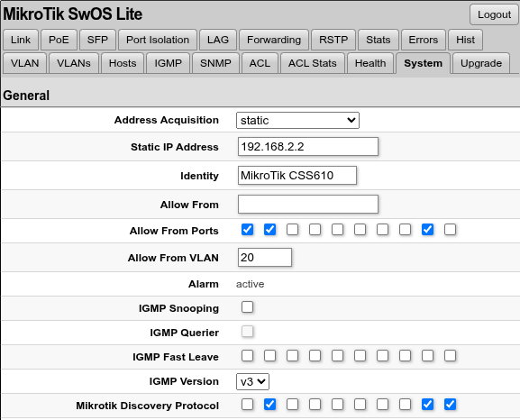Open the Link tab
Viewport: 520px width, 420px height.
point(21,40)
